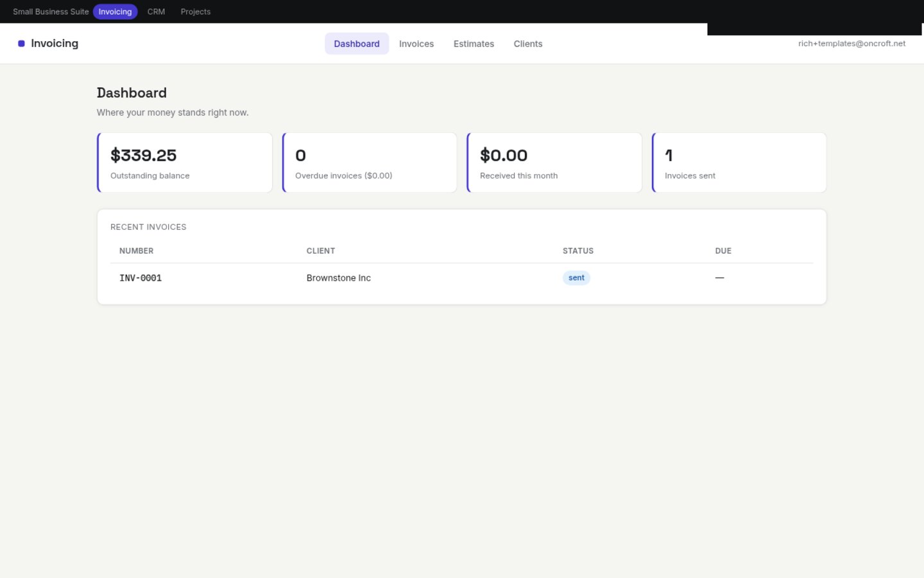Switch to the CRM app
This screenshot has height=578, width=924.
point(156,12)
